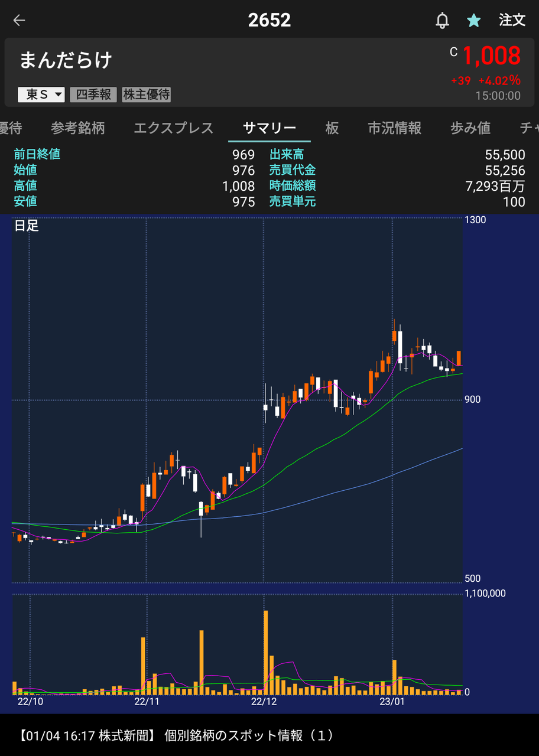This screenshot has width=539, height=756.
Task: Open the 四季報 badge
Action: (93, 94)
